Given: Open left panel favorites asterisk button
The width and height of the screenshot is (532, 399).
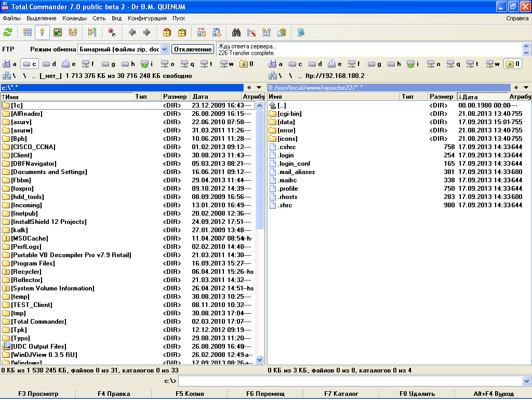Looking at the screenshot, I should point(249,87).
